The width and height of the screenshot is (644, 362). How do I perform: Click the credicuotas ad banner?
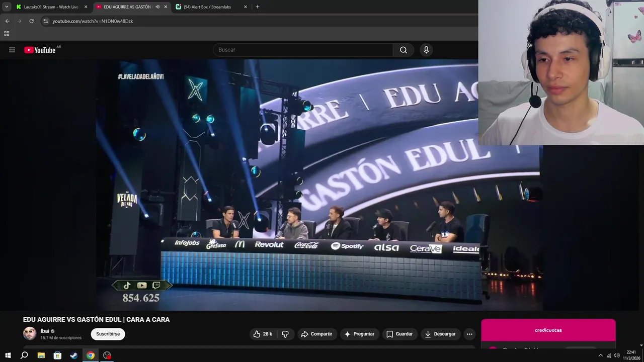[x=548, y=330]
